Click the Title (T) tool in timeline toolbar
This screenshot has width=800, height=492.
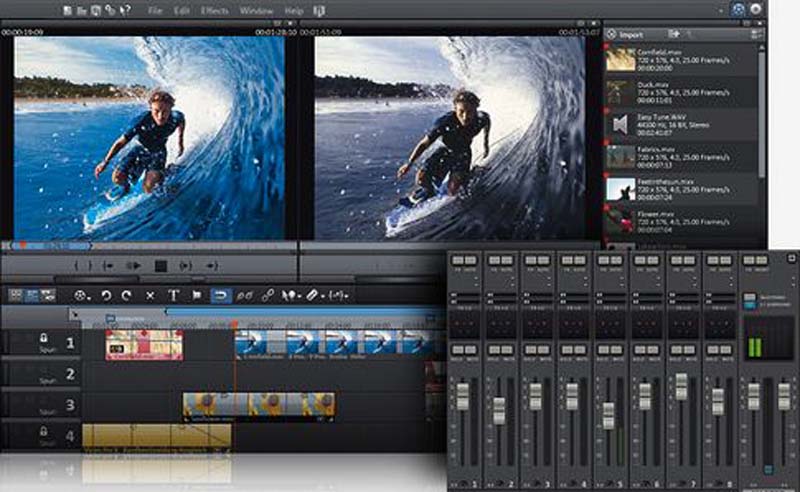173,296
